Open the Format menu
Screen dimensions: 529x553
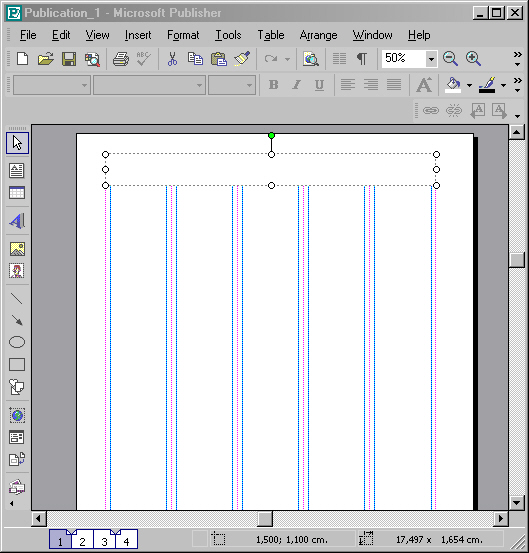click(183, 35)
